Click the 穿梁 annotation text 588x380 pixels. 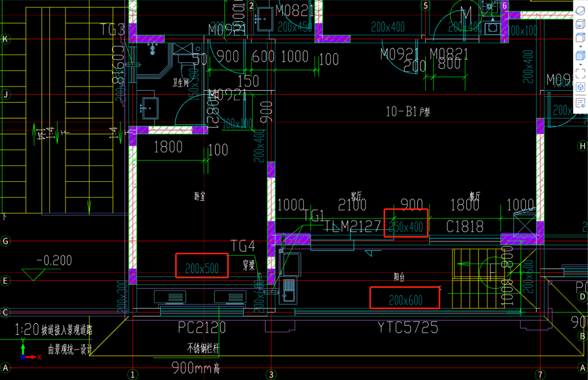pos(249,265)
